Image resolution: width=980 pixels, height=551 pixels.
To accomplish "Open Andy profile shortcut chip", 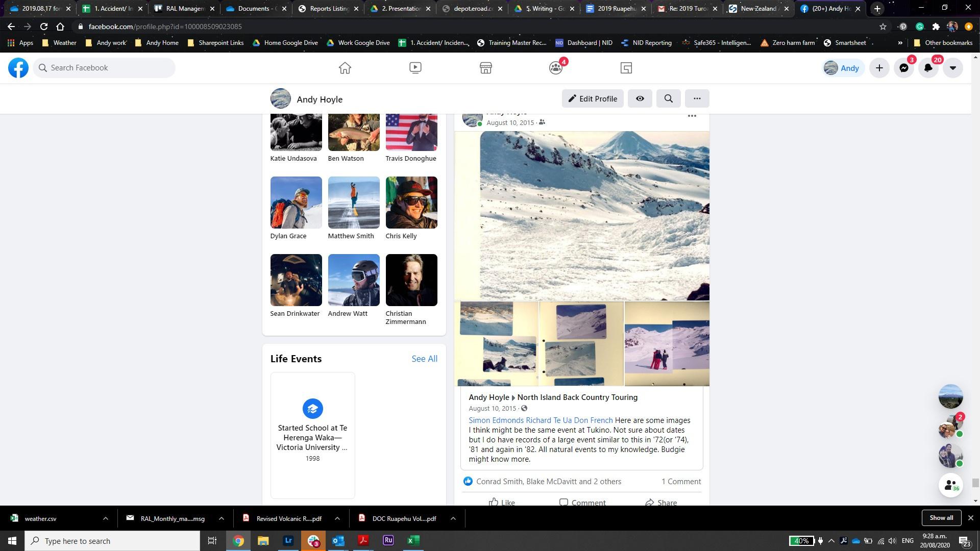I will [x=843, y=68].
